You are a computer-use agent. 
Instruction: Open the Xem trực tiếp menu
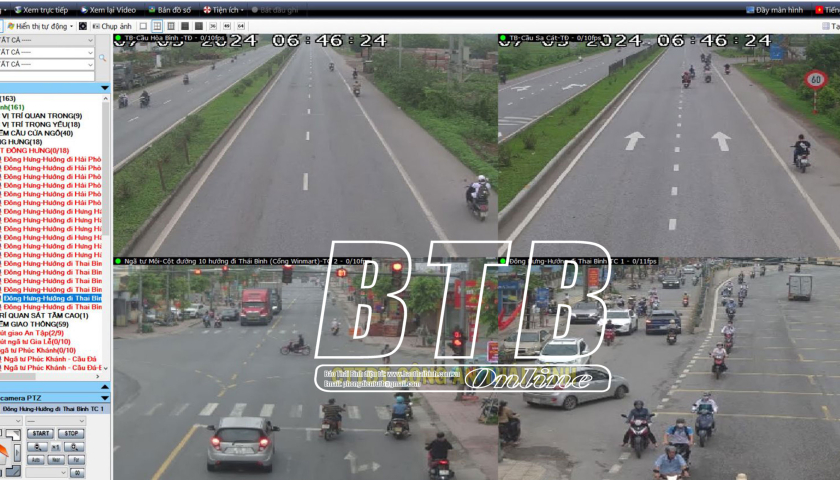(40, 9)
